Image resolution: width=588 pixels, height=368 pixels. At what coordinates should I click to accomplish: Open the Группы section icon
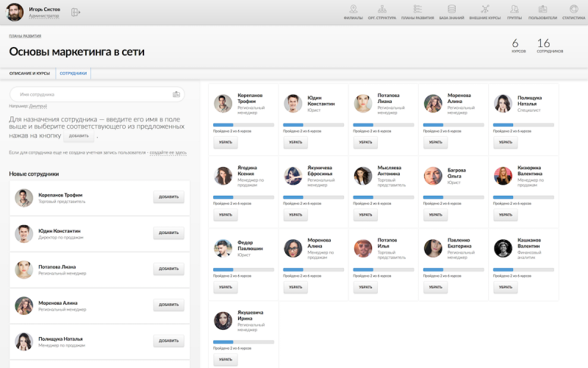pyautogui.click(x=514, y=10)
